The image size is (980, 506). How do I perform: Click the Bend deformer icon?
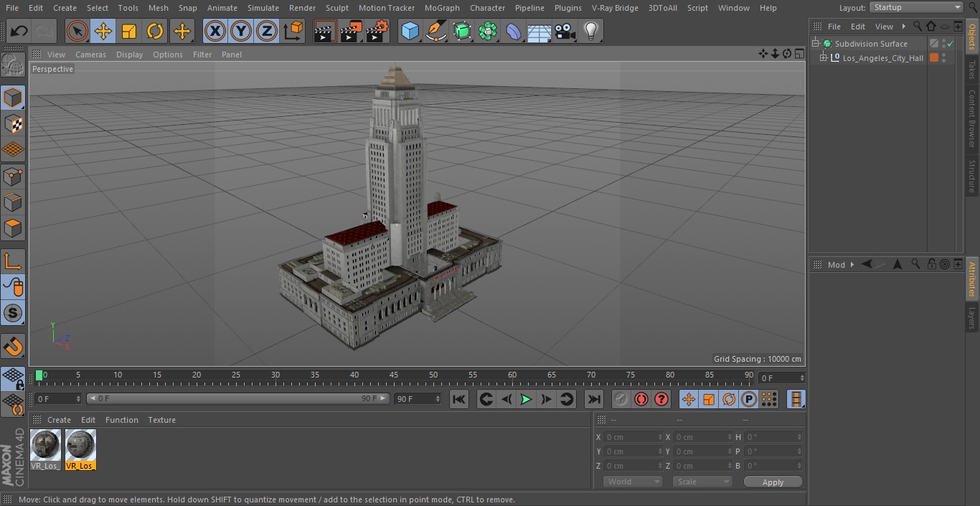(514, 31)
